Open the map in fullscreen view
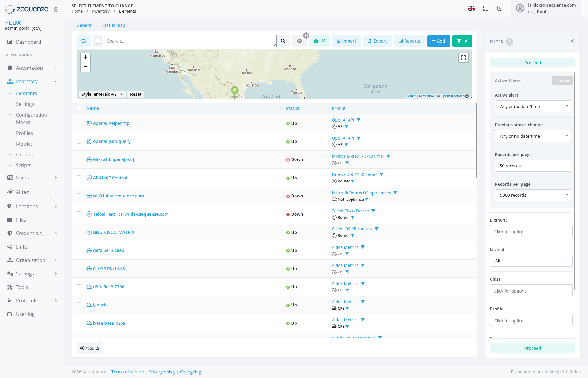This screenshot has height=378, width=588. tap(464, 58)
